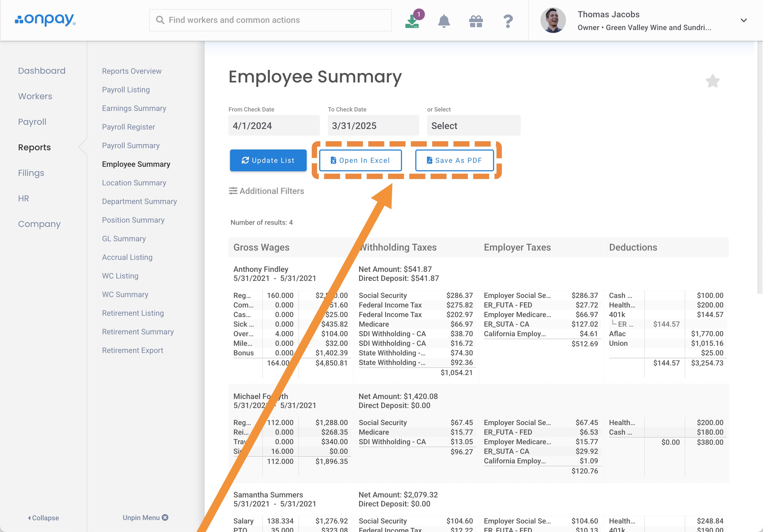Screen dimensions: 763x532
Task: Click the Deductions column header
Action: [x=633, y=247]
